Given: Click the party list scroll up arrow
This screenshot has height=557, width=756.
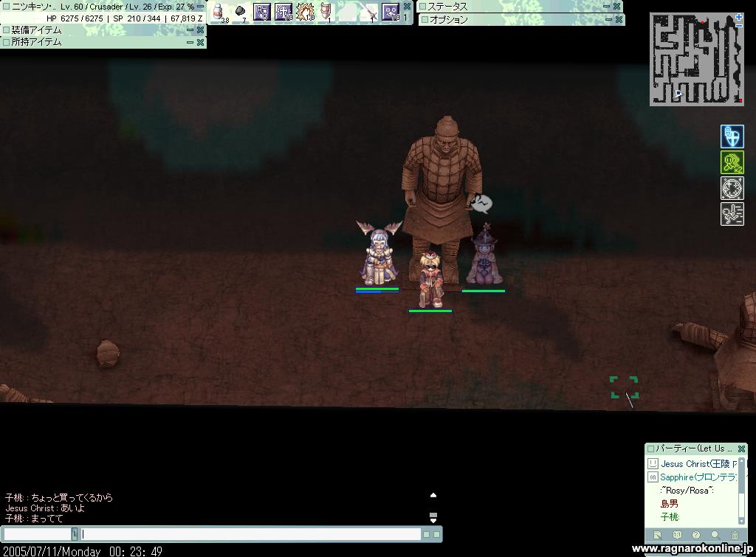Looking at the screenshot, I should 741,460.
